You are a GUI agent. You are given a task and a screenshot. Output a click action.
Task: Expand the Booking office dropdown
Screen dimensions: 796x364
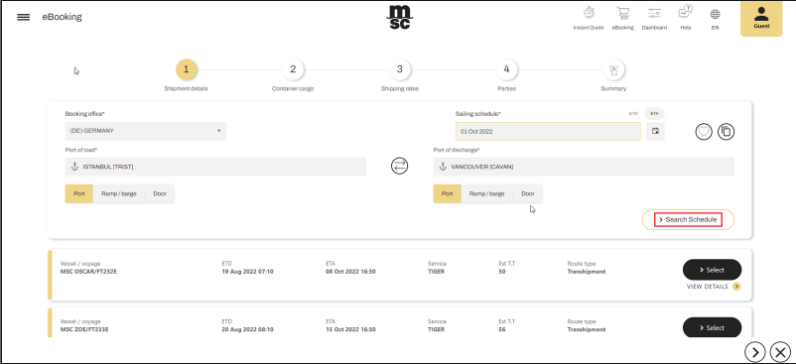click(145, 131)
